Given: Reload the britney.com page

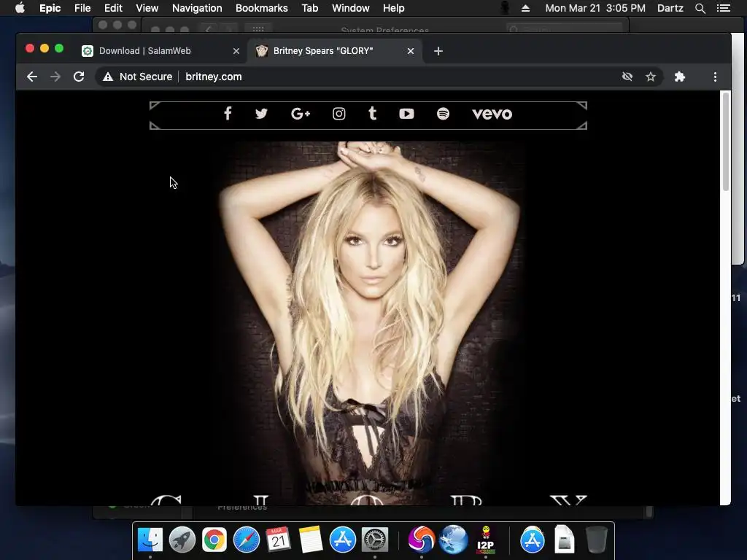Looking at the screenshot, I should click(x=79, y=77).
